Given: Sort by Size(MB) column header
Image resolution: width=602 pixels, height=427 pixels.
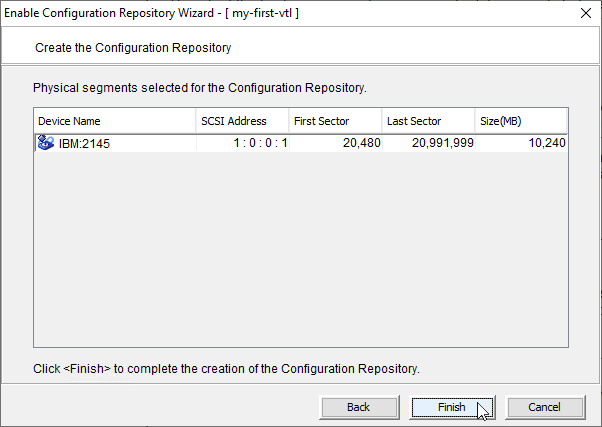Looking at the screenshot, I should click(521, 121).
